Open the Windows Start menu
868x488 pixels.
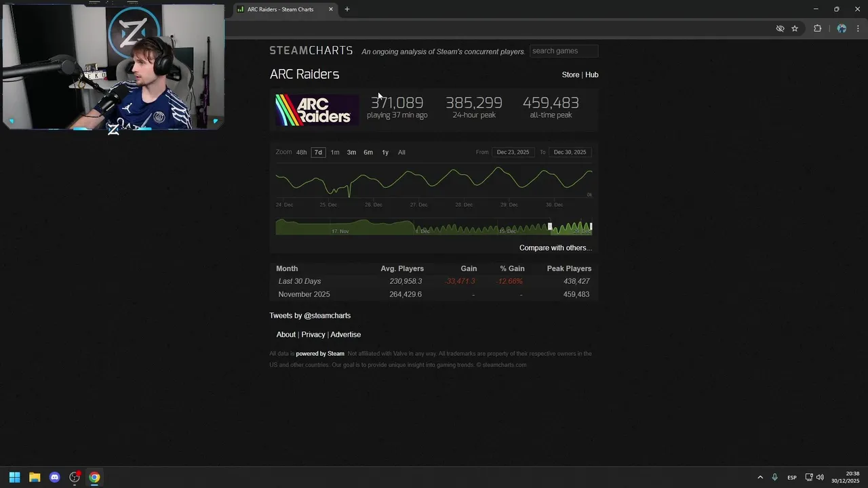coord(14,477)
